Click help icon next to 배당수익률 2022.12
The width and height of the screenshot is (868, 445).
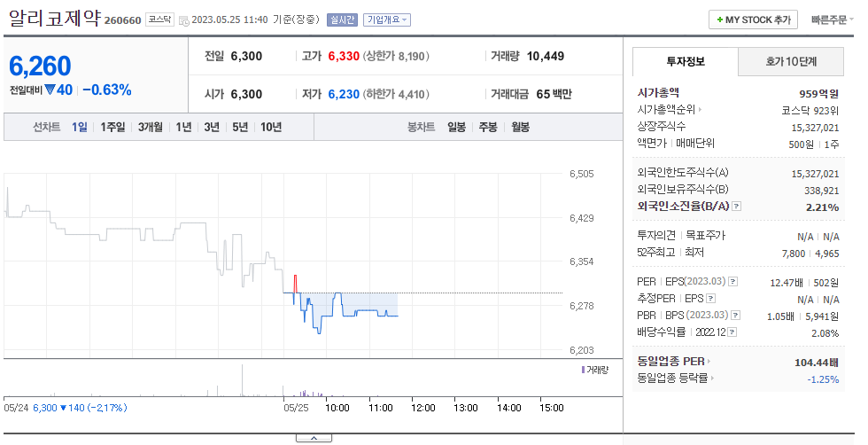click(x=732, y=332)
